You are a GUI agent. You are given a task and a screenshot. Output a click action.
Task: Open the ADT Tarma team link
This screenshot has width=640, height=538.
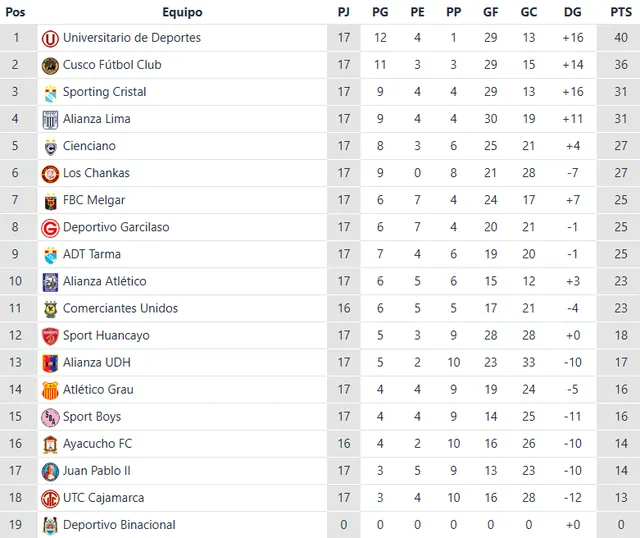tap(92, 254)
